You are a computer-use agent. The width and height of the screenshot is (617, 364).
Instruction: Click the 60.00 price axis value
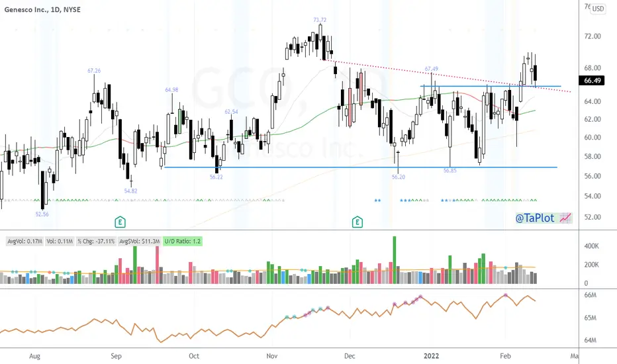(593, 138)
